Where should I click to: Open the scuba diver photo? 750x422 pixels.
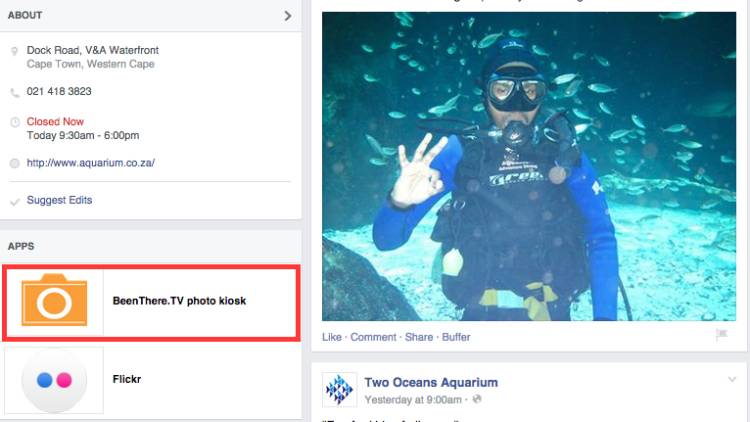pyautogui.click(x=529, y=167)
